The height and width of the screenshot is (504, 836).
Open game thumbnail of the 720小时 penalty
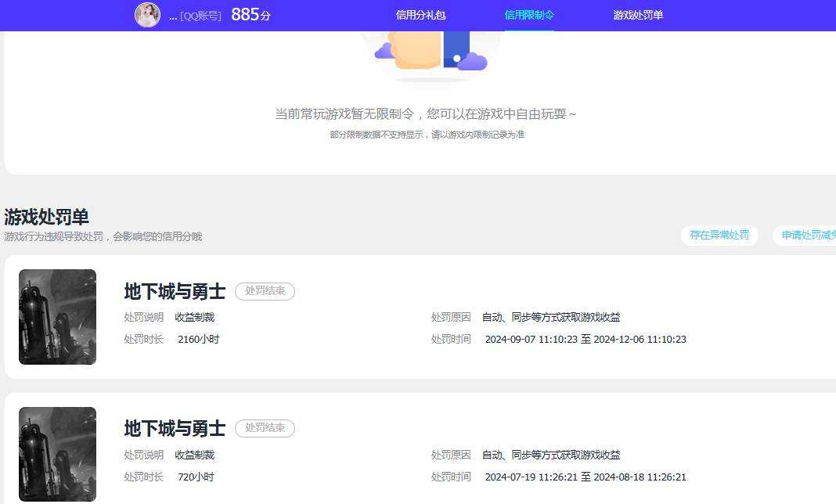tap(58, 455)
